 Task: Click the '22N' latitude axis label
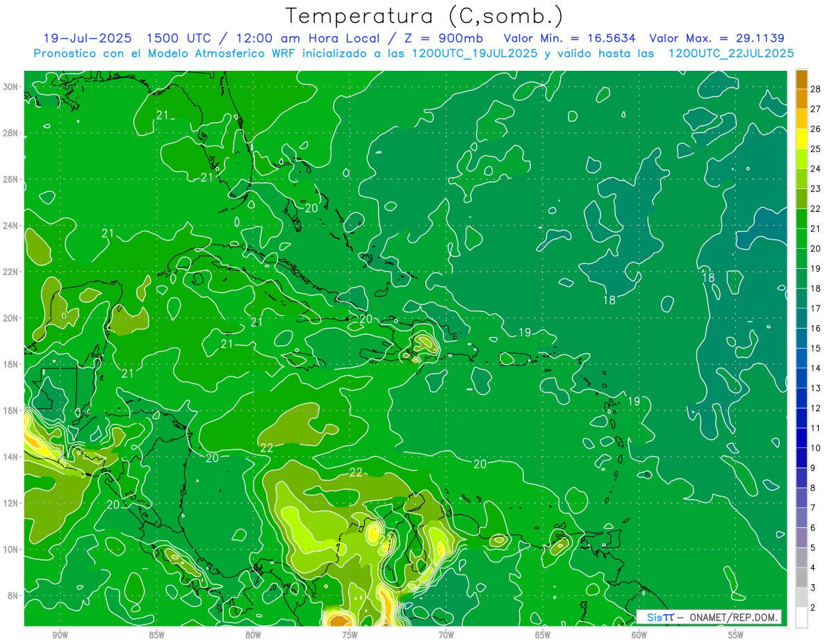pos(11,272)
